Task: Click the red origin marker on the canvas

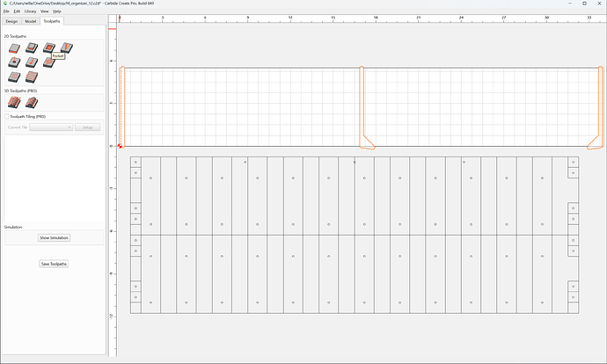Action: tap(120, 146)
